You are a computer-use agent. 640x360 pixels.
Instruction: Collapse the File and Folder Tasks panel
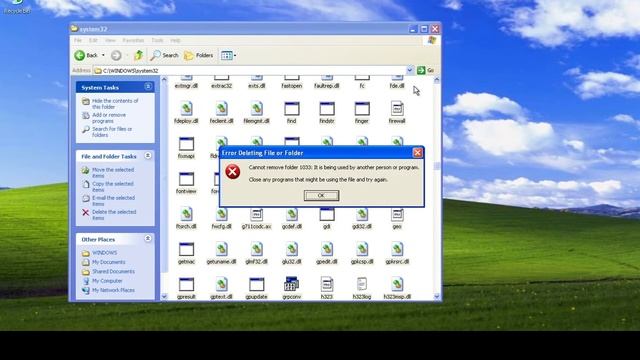coord(148,156)
